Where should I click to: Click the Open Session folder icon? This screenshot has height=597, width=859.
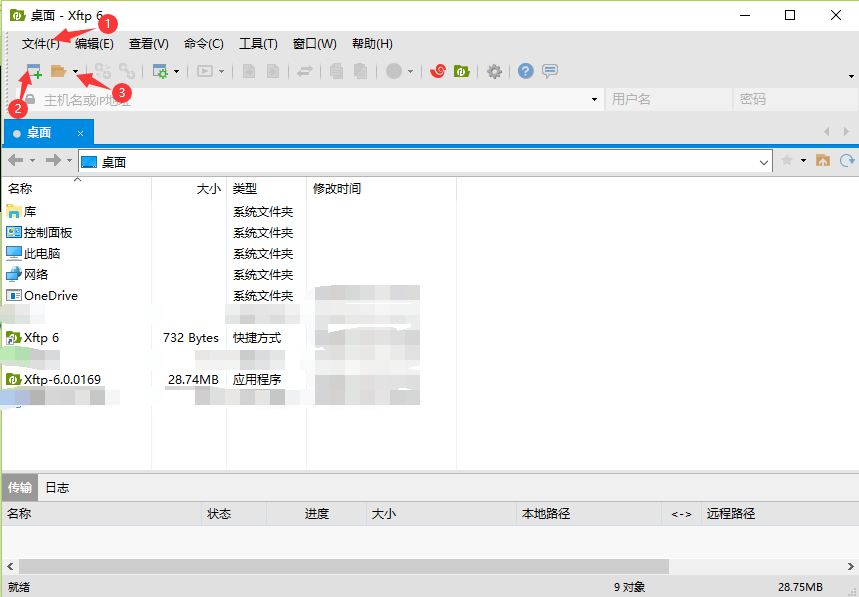[x=58, y=71]
